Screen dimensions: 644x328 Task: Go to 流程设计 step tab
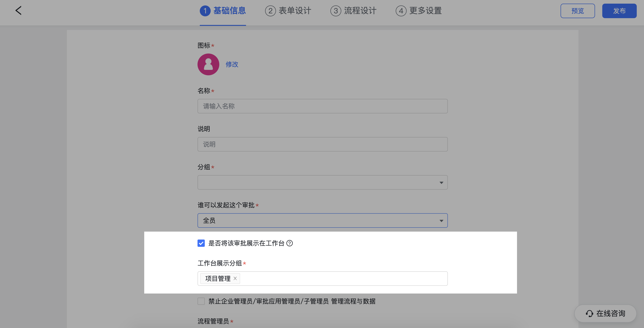360,11
